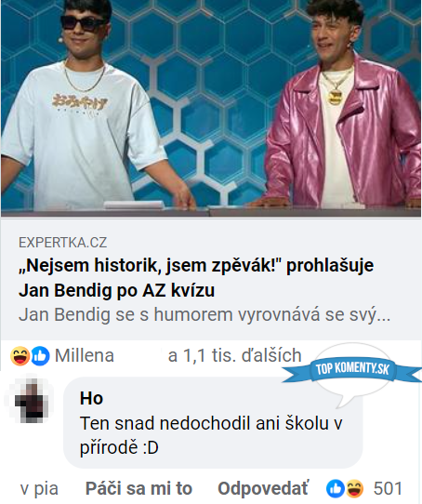
Task: Click the Top Komenty.sk ribbon logo
Action: pyautogui.click(x=352, y=370)
